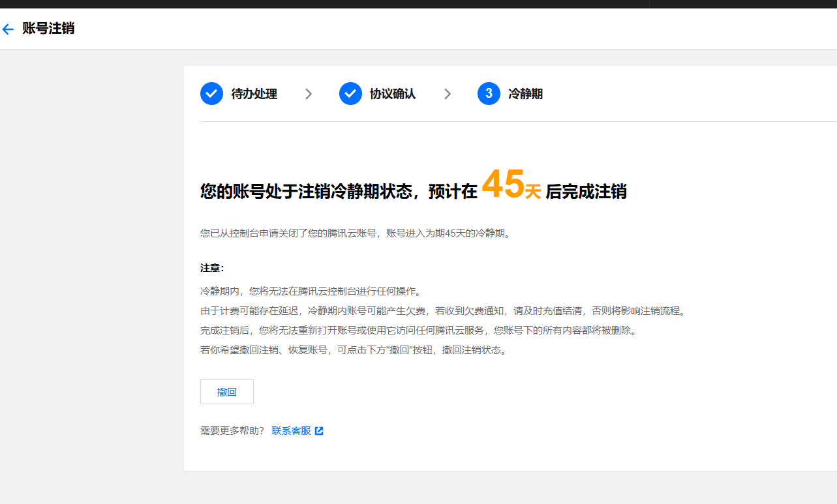Click the chevron after 待办处理
The image size is (837, 504).
[309, 94]
